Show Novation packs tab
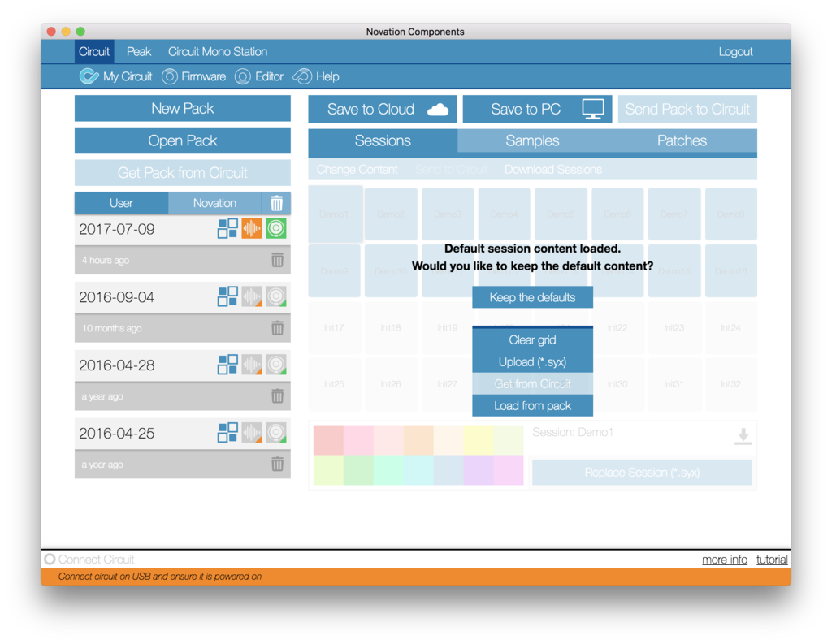Screen dimensions: 832x644 coord(214,203)
